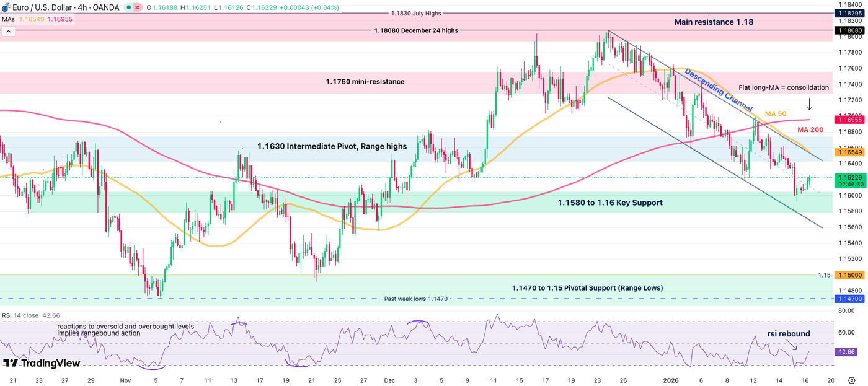Open the OANDA data source label
This screenshot has width=868, height=386.
pyautogui.click(x=106, y=6)
